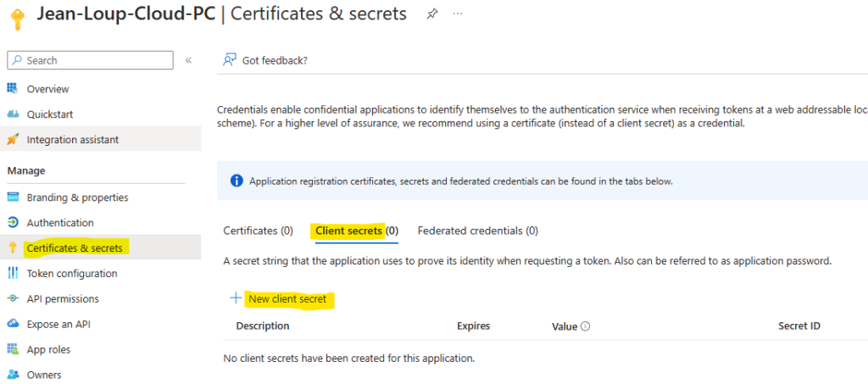Select Certificates & secrets menu item

pos(75,248)
